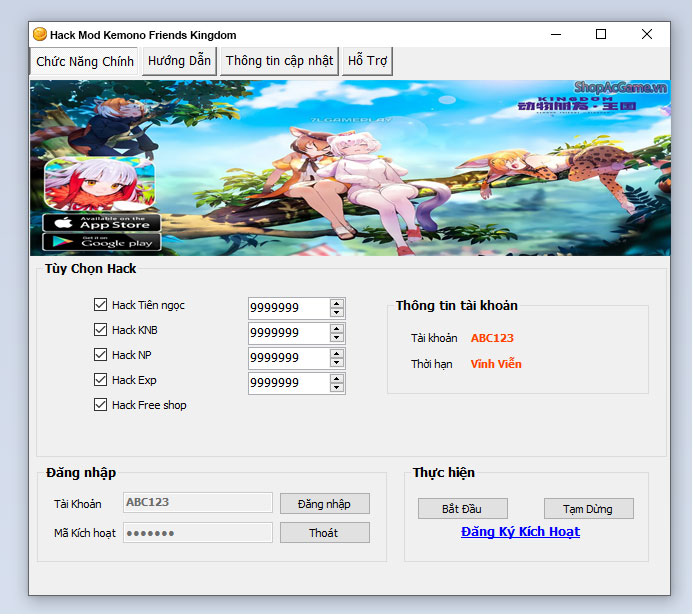
Task: Click the game app icon in banner
Action: coord(99,183)
